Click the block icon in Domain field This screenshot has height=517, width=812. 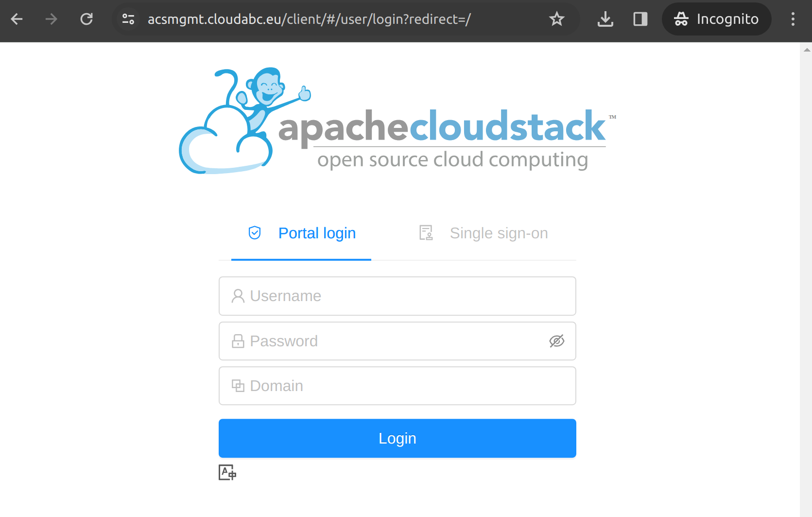pyautogui.click(x=238, y=386)
